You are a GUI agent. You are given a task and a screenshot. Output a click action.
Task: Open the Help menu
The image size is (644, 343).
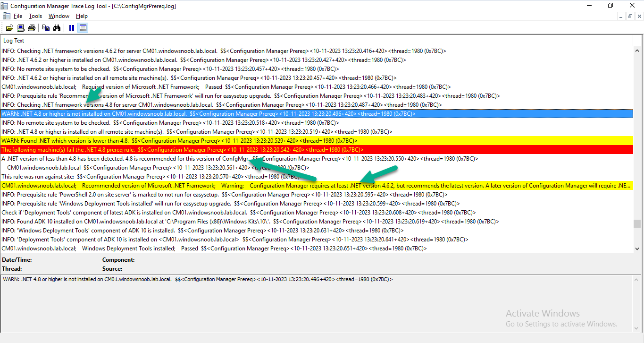[82, 16]
